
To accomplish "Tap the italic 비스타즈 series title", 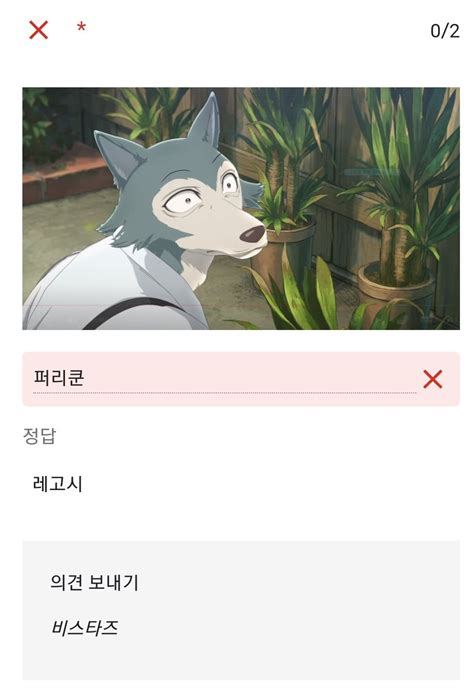I will tap(85, 628).
